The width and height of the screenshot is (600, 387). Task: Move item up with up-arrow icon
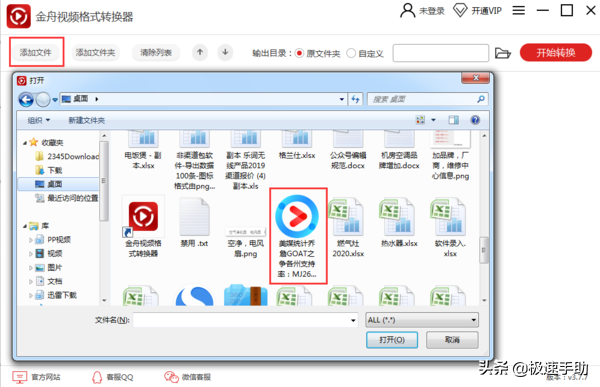[x=200, y=52]
